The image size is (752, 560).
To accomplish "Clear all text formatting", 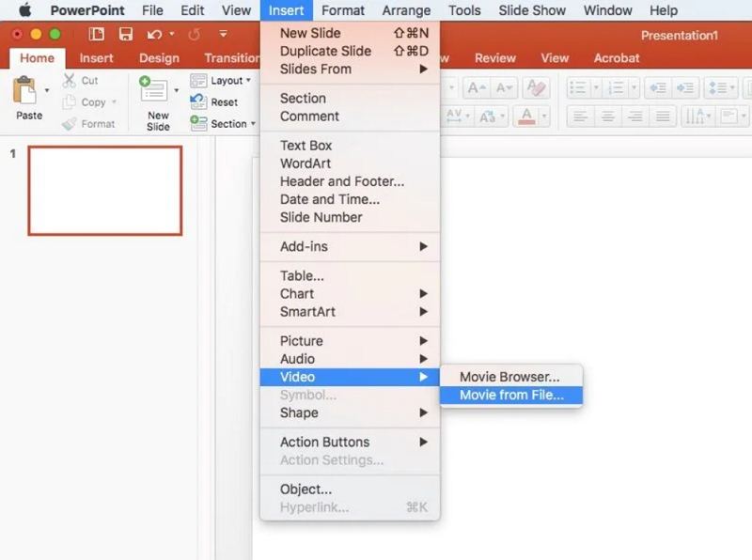I will [x=538, y=88].
